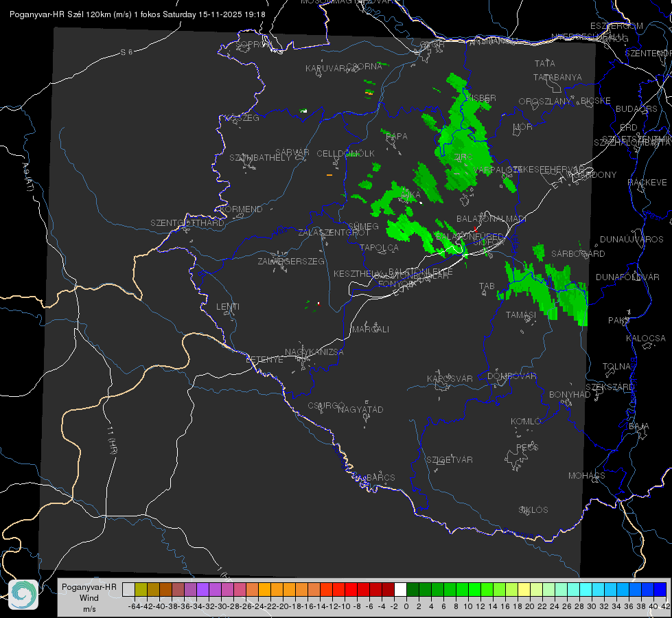Screen dimensions: 672x618
Task: Select the SZENTGOTTHARD label
Action: (187, 223)
